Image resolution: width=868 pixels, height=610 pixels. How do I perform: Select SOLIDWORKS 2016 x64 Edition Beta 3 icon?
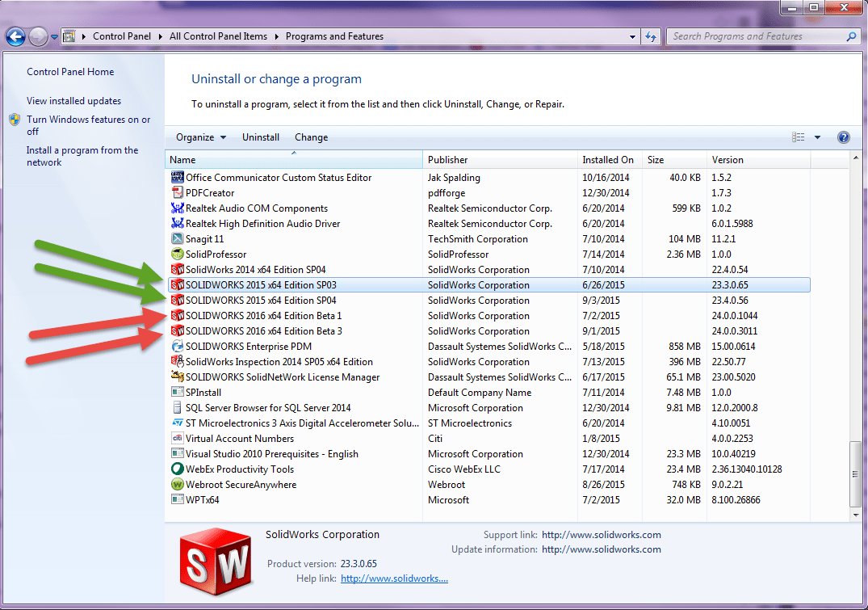[x=177, y=330]
